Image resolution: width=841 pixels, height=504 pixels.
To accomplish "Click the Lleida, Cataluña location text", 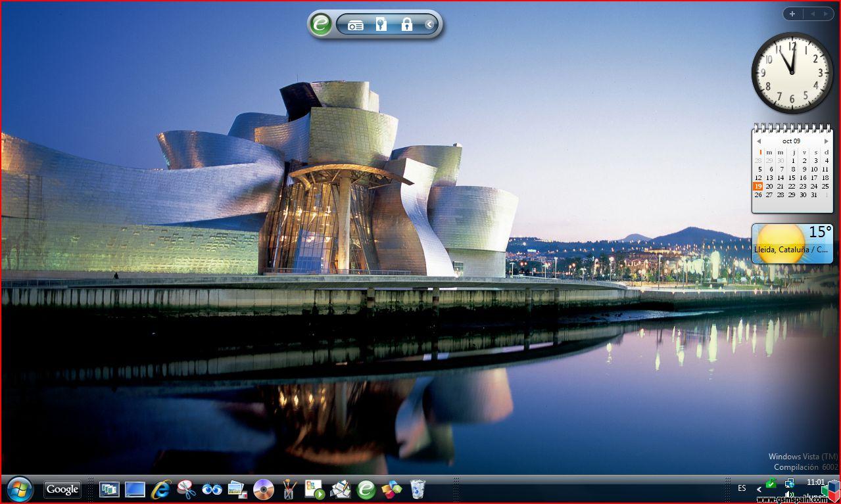I will (x=792, y=250).
